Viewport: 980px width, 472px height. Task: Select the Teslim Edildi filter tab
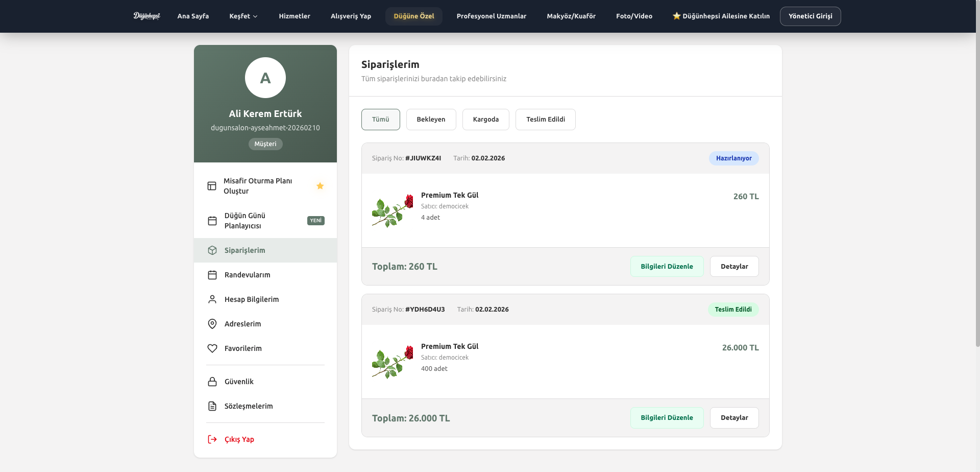point(545,120)
